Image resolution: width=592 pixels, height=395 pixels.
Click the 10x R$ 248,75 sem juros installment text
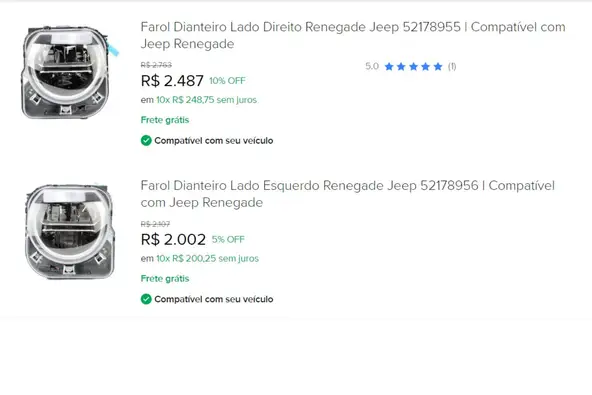tap(207, 100)
